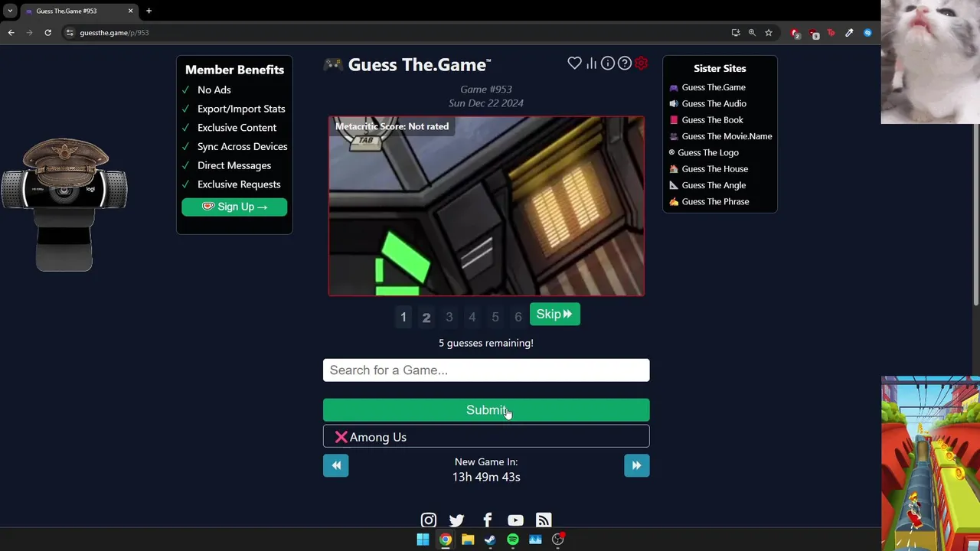Viewport: 980px width, 551px height.
Task: Click the Sign Up button
Action: point(234,207)
